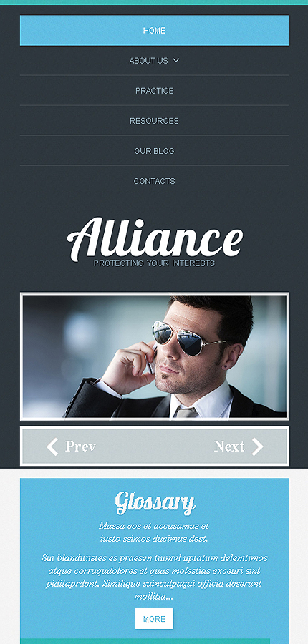Screen dimensions: 308x644
Task: Navigate to the Contacts page
Action: click(x=154, y=181)
